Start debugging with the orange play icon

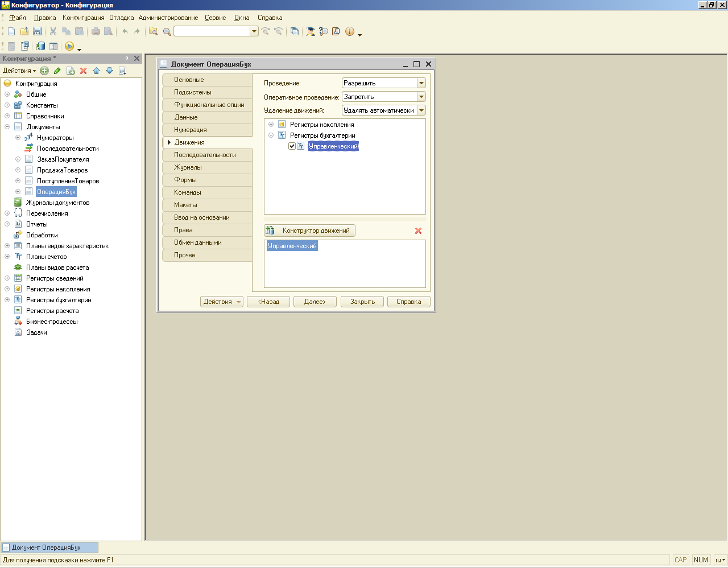tap(69, 46)
